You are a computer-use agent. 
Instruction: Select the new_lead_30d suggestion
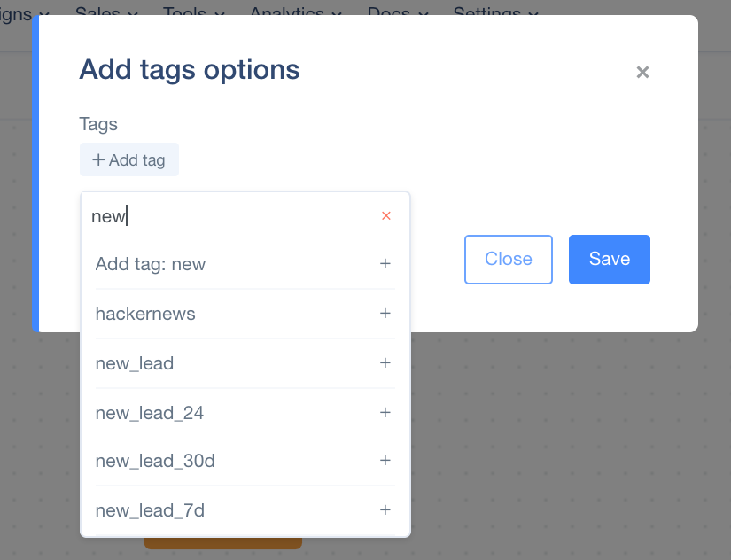coord(155,461)
